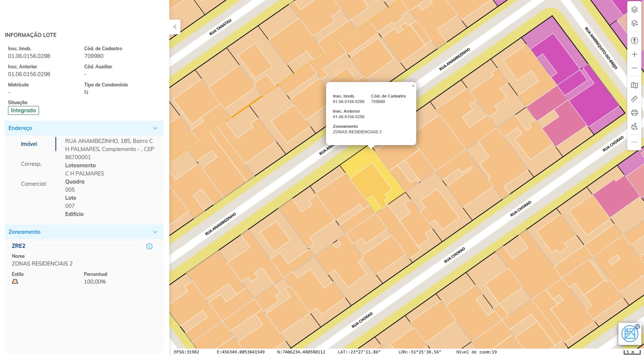Show more map tools via ellipsis
644x356 pixels.
(x=634, y=142)
